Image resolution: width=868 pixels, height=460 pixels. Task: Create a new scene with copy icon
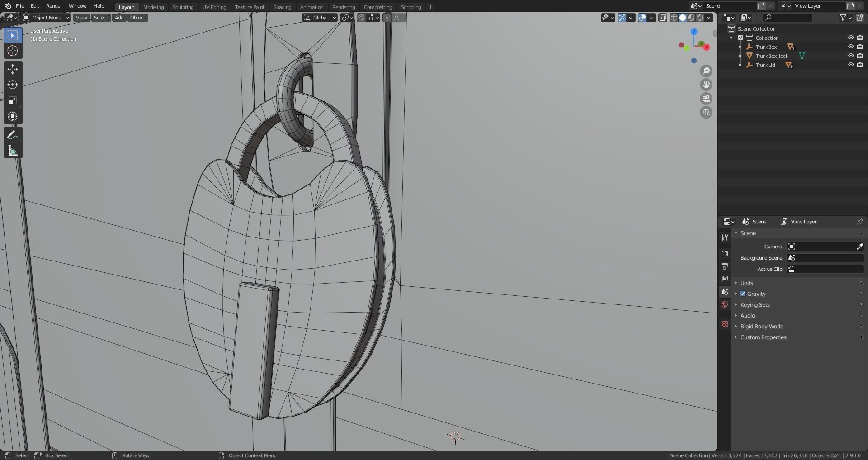761,6
